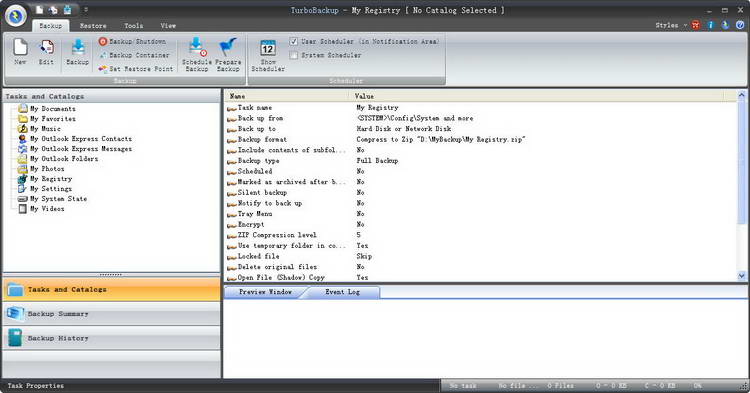Switch to the View ribbon tab

point(168,26)
